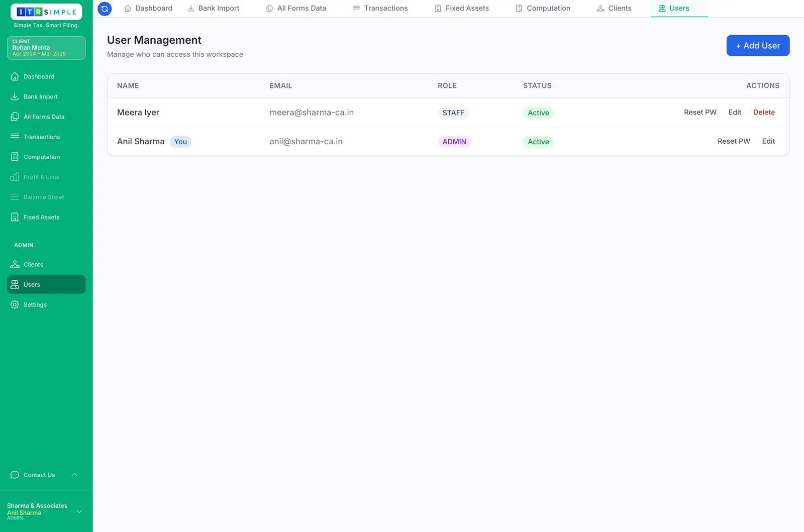The width and height of the screenshot is (804, 532).
Task: Click Active status for Anil Sharma
Action: [x=538, y=142]
